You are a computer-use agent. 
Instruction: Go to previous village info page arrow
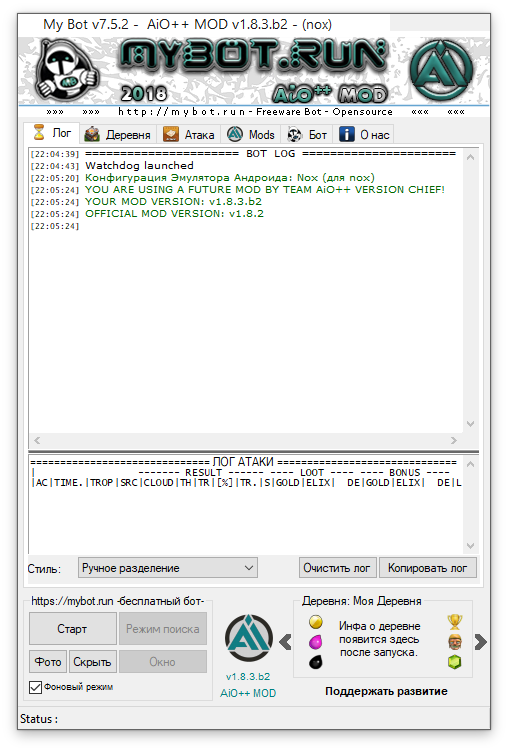[x=285, y=642]
